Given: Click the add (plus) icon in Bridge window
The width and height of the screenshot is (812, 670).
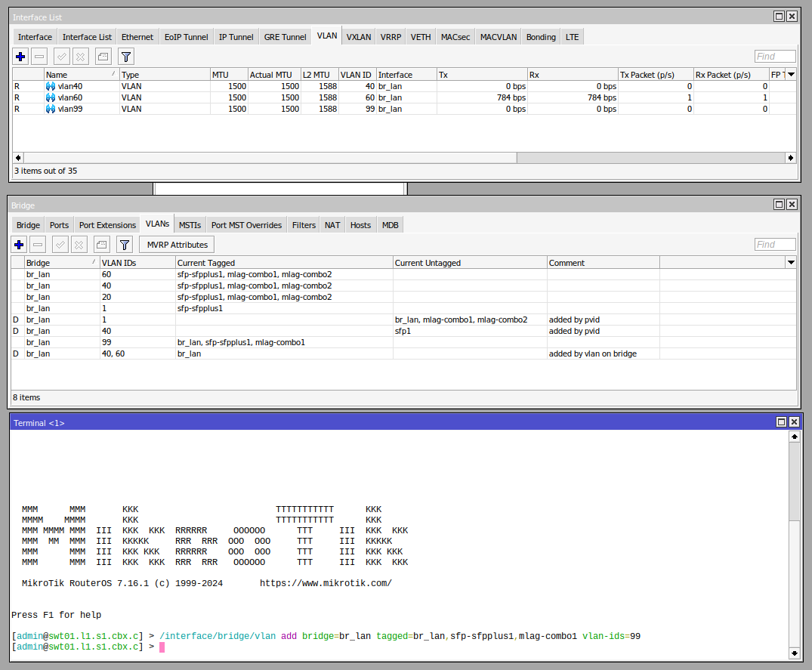Looking at the screenshot, I should (x=20, y=245).
